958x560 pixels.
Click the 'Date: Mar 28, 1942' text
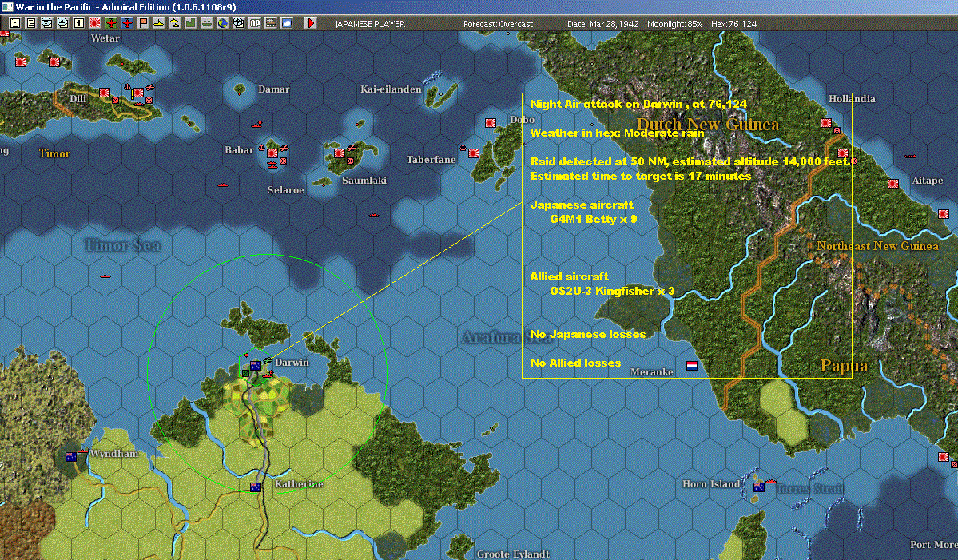click(603, 24)
